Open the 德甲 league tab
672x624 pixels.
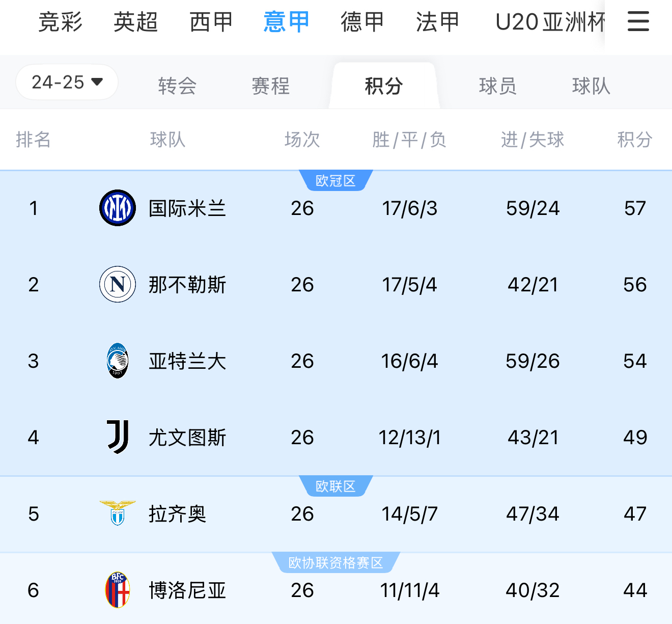tap(361, 21)
